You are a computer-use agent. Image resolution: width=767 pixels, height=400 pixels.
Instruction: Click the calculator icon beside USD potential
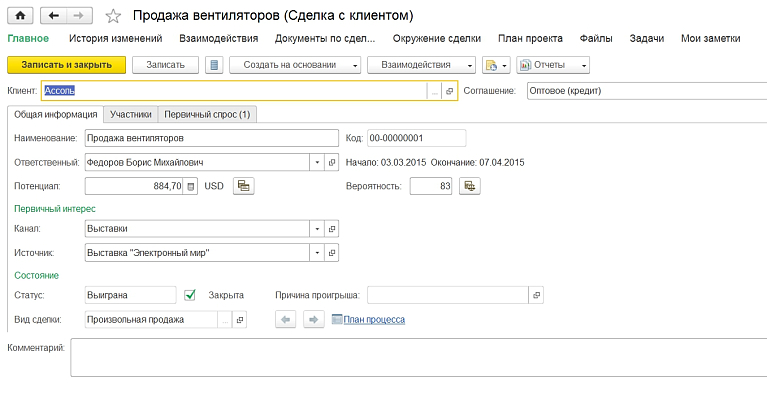pos(244,185)
